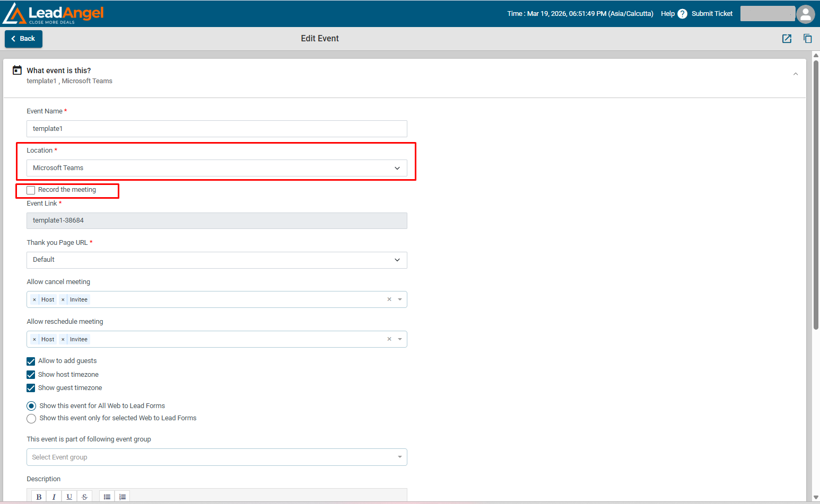Viewport: 820px width, 504px height.
Task: Click the Event Link field template1-38684
Action: coord(217,221)
